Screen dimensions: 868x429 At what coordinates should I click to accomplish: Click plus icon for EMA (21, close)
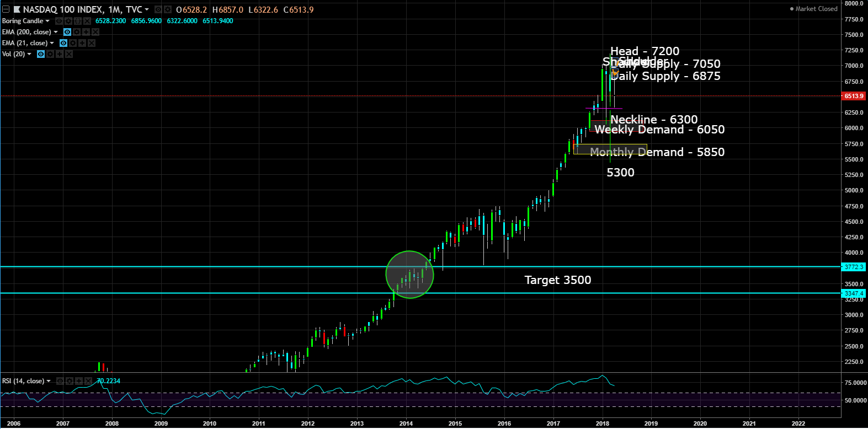tap(82, 43)
